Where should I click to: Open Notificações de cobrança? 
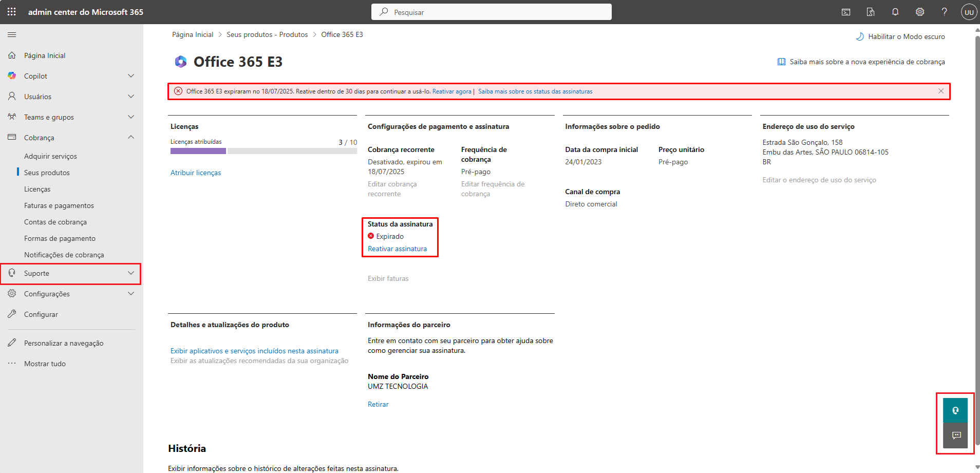[64, 255]
